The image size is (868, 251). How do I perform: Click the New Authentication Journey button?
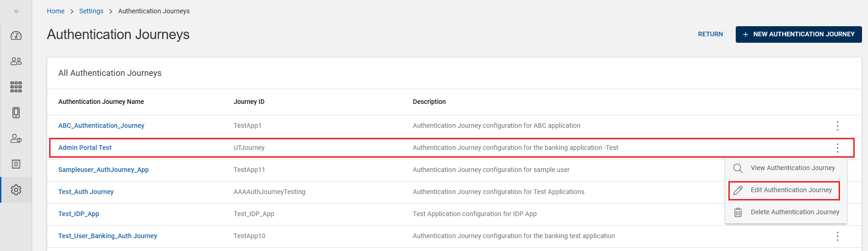click(x=798, y=34)
